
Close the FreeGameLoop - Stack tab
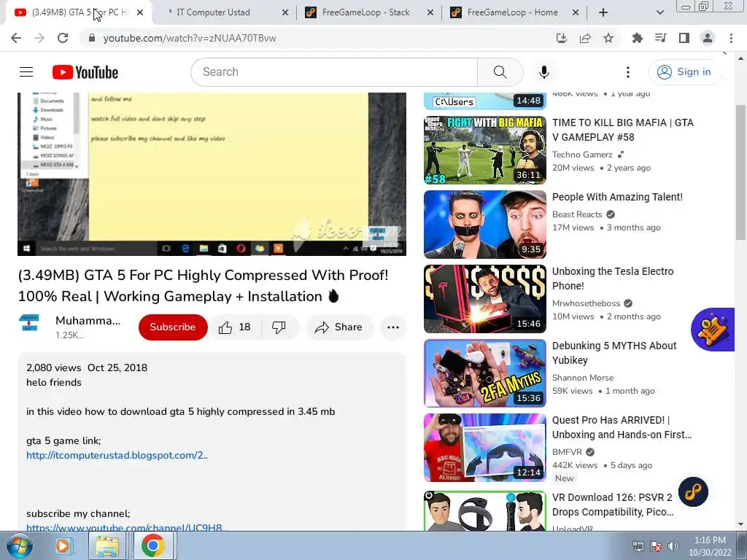tap(430, 12)
